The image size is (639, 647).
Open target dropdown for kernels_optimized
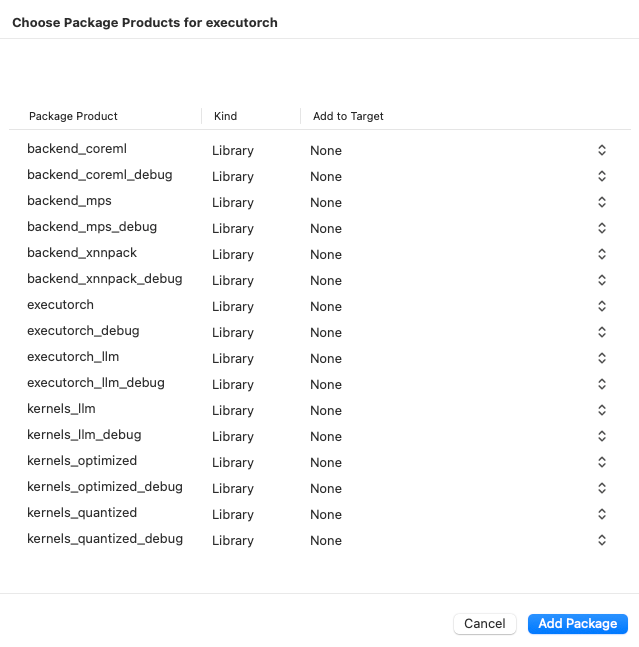click(x=602, y=462)
